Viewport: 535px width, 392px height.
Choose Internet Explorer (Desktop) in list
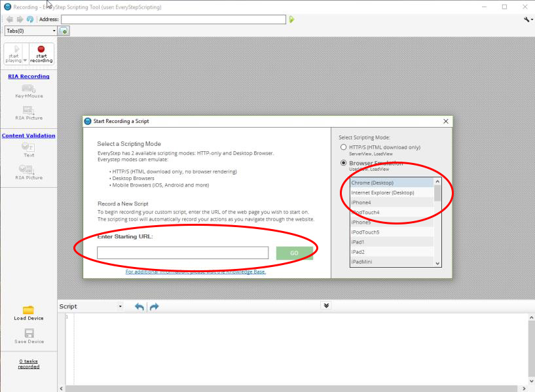392,192
